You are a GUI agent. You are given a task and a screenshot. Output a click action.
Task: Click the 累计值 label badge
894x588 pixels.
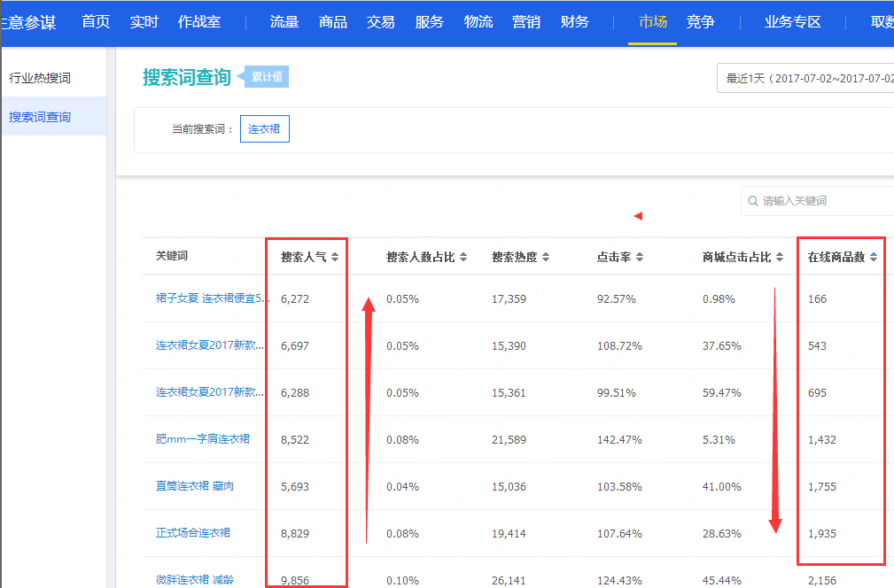coord(267,77)
